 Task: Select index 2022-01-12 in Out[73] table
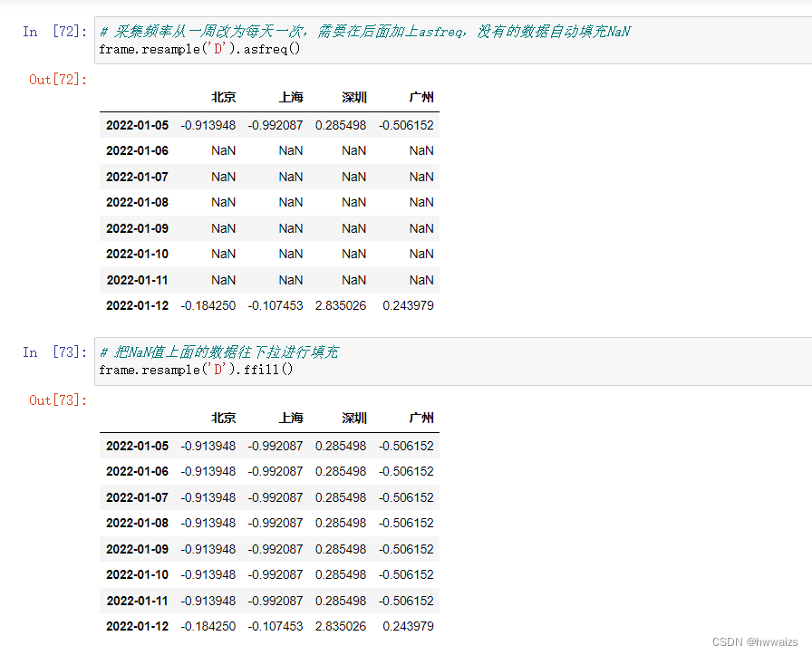[137, 627]
